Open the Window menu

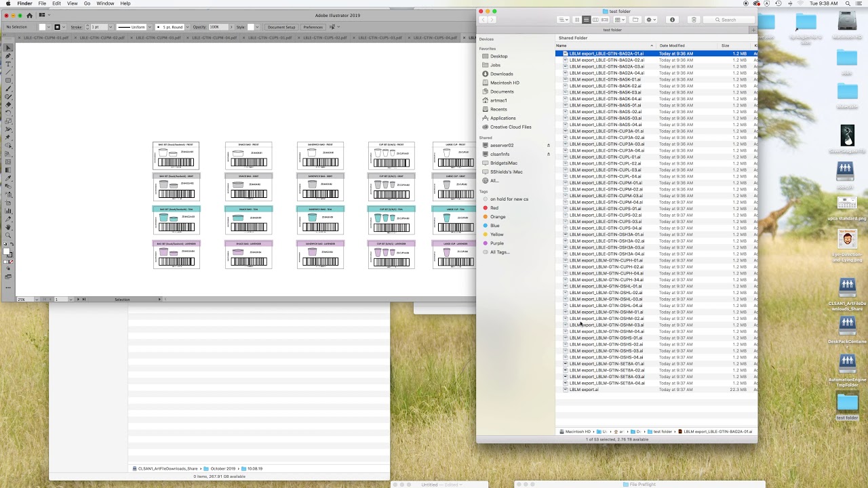pyautogui.click(x=105, y=3)
